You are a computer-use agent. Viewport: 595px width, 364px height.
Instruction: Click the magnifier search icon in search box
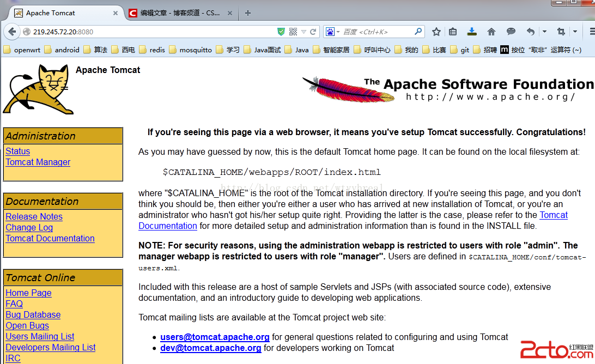point(418,32)
